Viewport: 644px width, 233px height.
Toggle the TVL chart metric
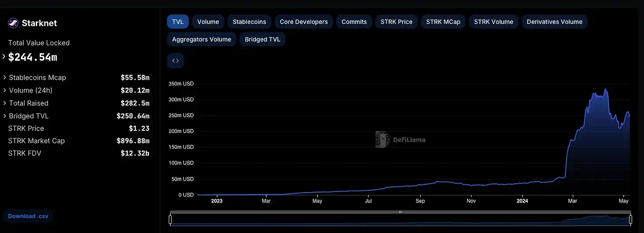tap(178, 22)
